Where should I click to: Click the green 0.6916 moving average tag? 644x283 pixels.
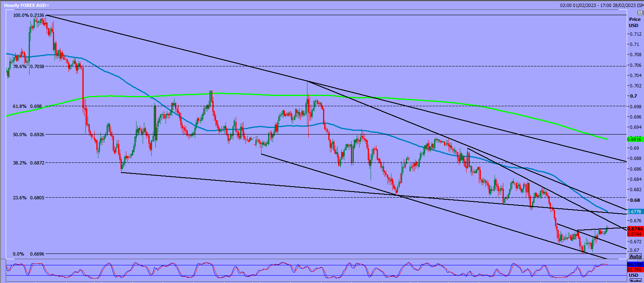635,139
